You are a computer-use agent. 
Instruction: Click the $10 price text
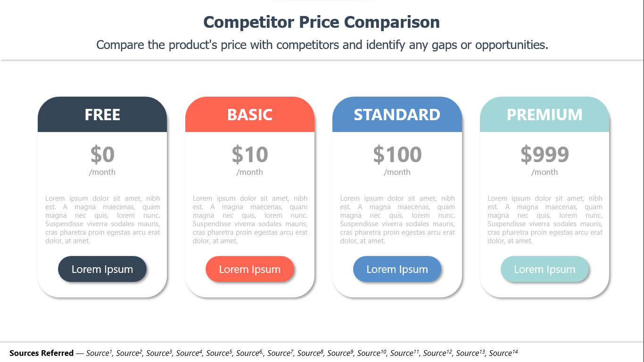click(x=250, y=154)
